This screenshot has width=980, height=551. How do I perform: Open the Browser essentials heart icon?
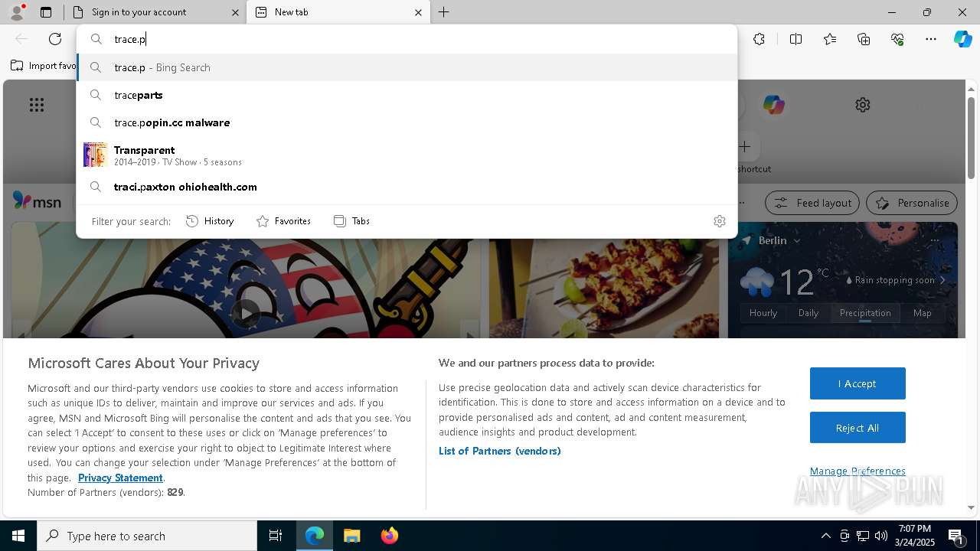(x=897, y=39)
